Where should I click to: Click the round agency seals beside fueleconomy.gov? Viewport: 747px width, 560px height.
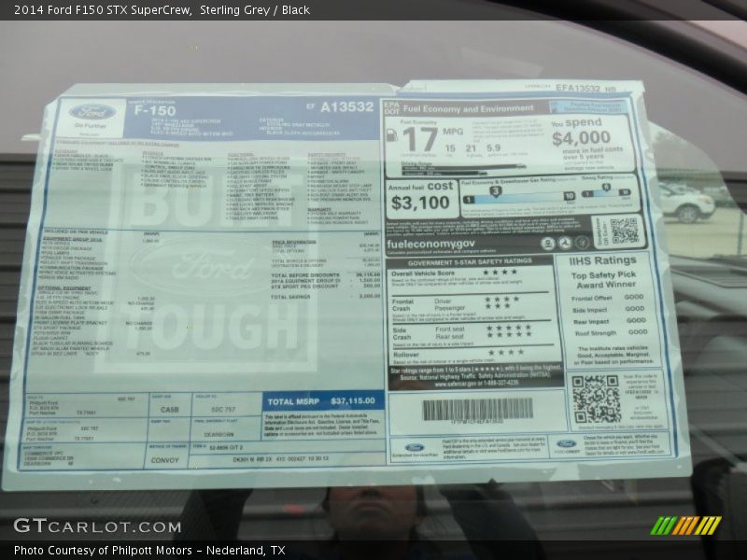click(x=565, y=243)
